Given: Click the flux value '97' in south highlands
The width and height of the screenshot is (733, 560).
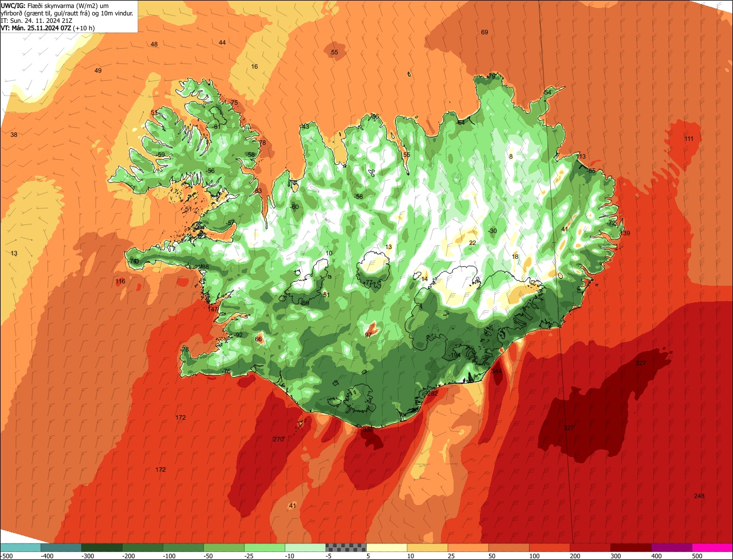Looking at the screenshot, I should point(368,335).
